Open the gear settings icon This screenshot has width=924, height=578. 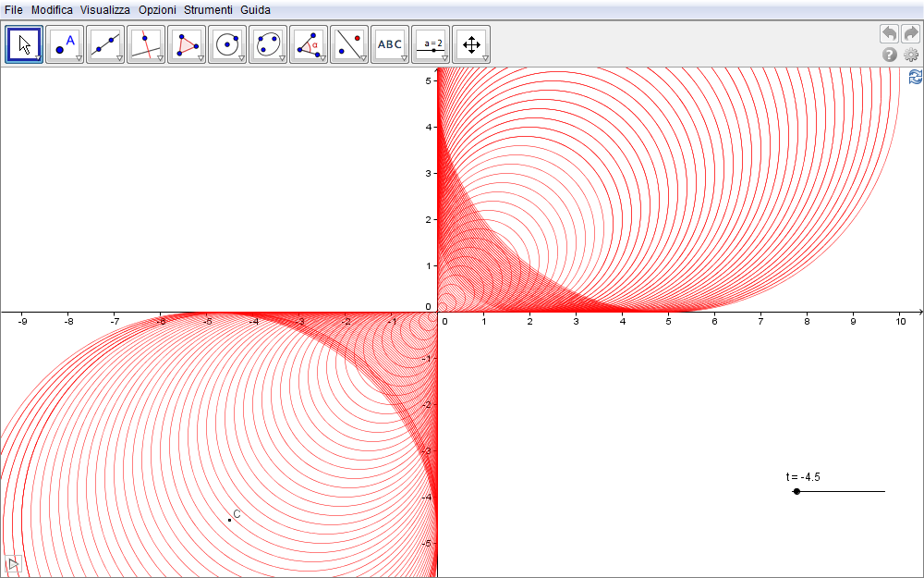pyautogui.click(x=911, y=55)
